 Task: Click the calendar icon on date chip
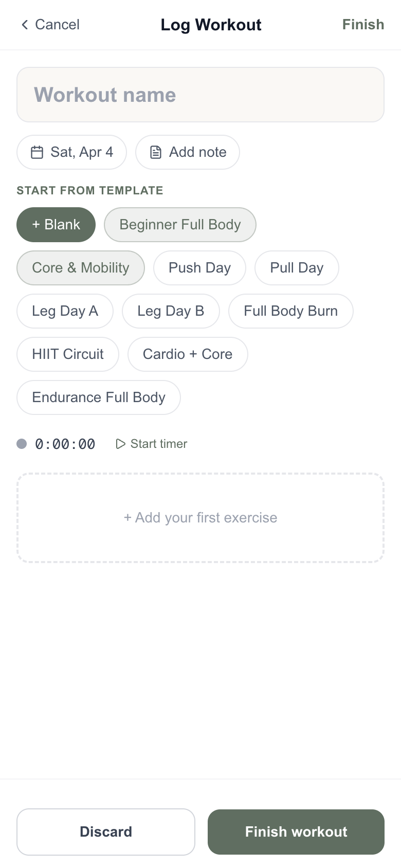(37, 152)
